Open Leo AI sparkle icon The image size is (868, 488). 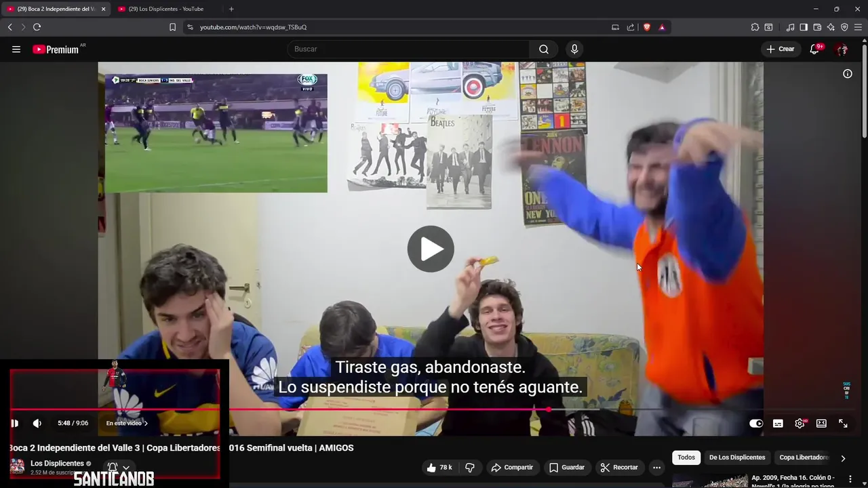831,27
